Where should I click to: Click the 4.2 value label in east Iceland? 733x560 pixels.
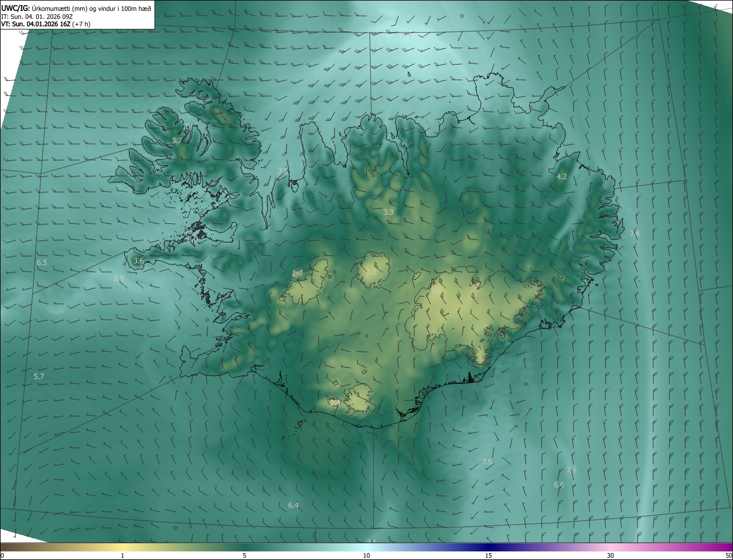click(562, 176)
